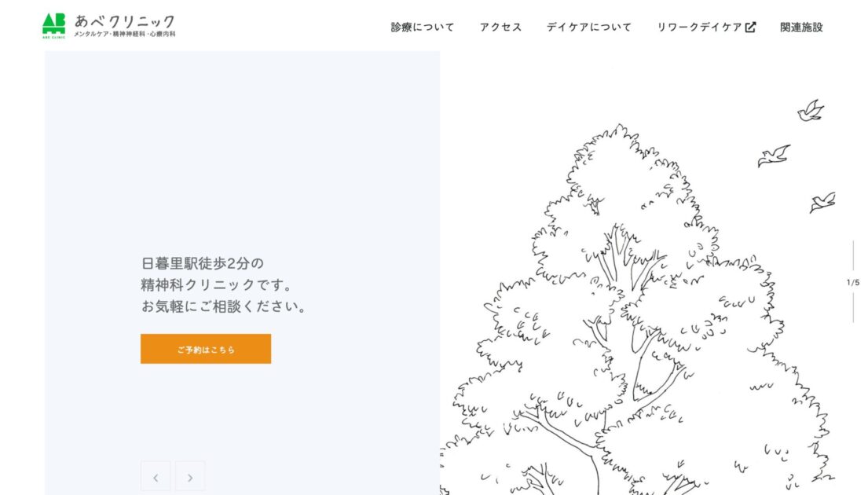Advance to next slide with right chevron
The image size is (868, 495).
(x=190, y=476)
